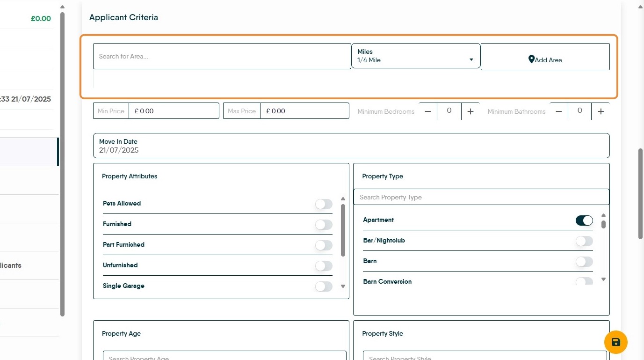Focus the Search Property Type box
644x360 pixels.
pyautogui.click(x=481, y=197)
